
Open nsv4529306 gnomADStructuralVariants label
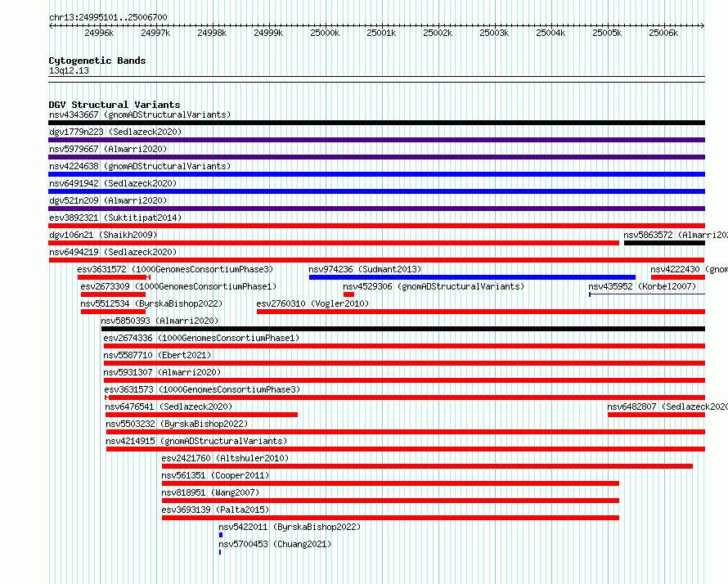434,286
